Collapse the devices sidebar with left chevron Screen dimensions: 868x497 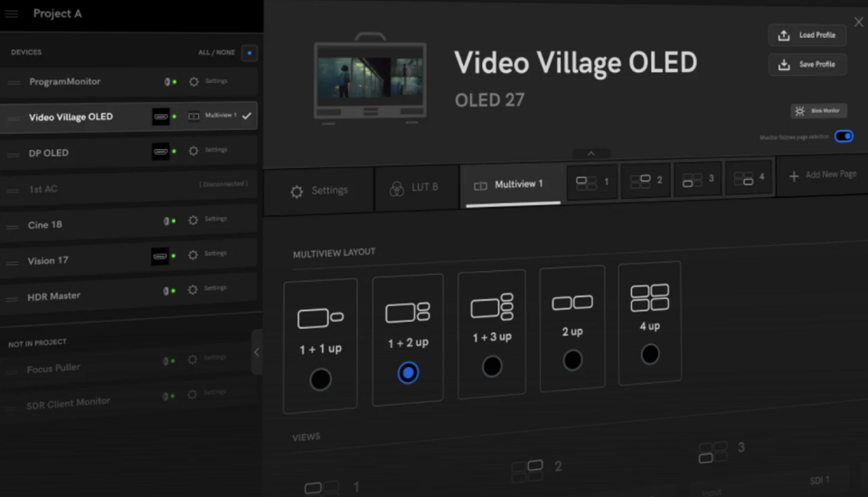pos(256,352)
